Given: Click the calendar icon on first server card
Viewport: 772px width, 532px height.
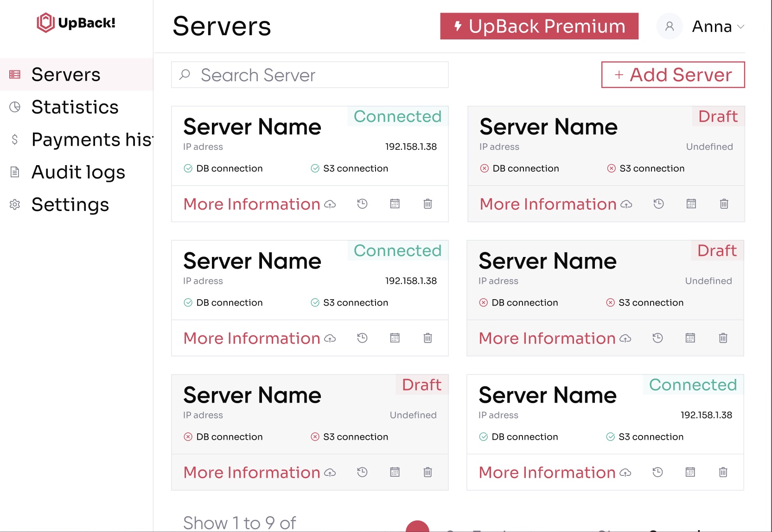Looking at the screenshot, I should click(x=395, y=204).
